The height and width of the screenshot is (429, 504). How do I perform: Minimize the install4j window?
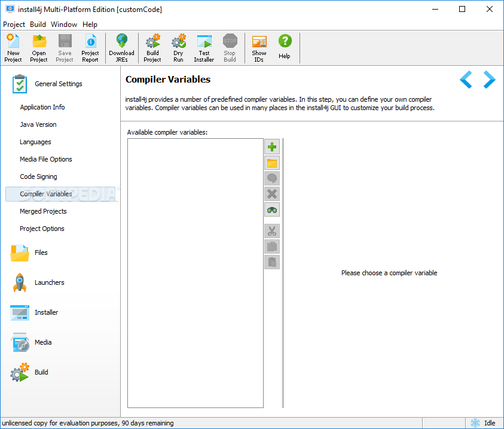tap(435, 9)
